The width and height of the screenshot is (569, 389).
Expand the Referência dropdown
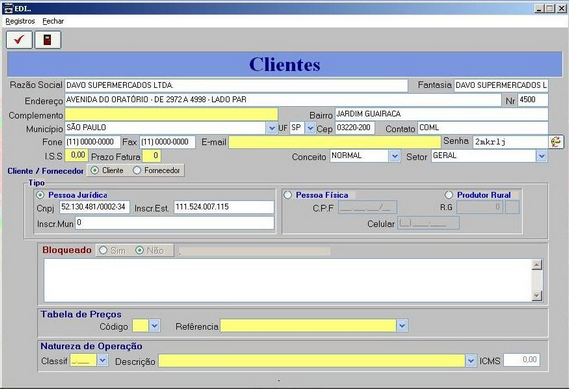pos(402,326)
